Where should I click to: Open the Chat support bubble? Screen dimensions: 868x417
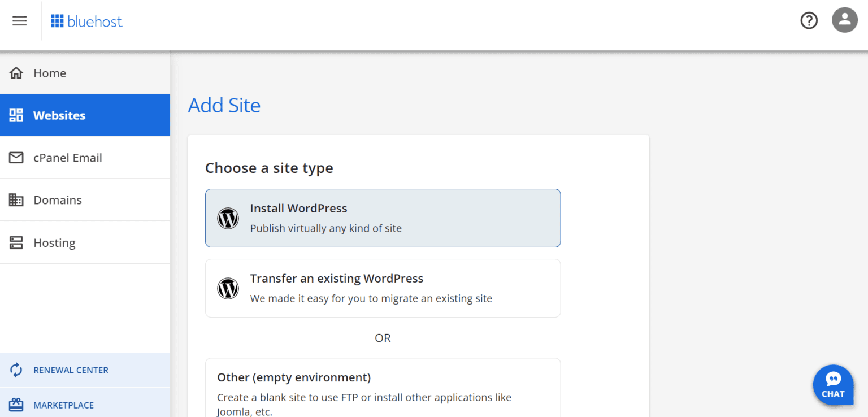[833, 385]
